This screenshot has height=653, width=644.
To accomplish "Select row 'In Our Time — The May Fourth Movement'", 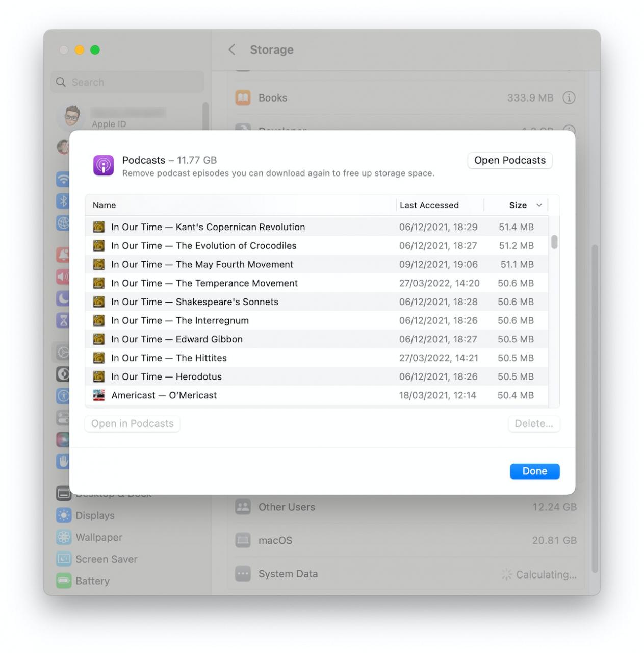I will pos(317,264).
